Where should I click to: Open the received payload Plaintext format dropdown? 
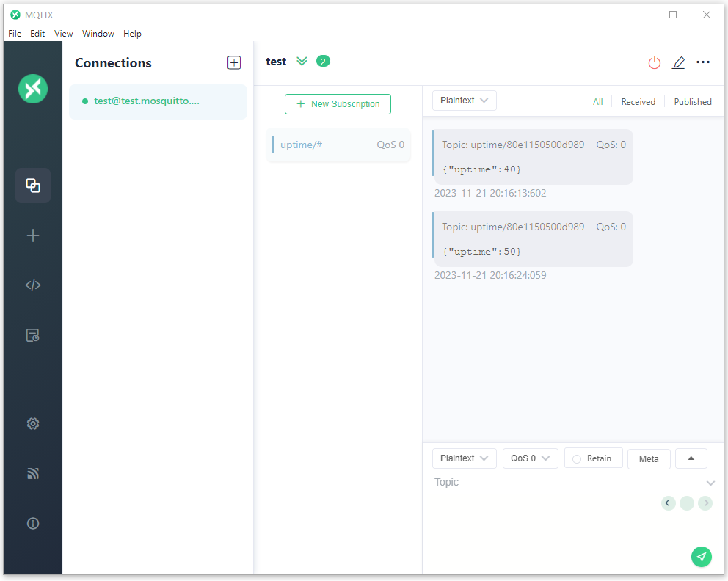coord(464,101)
